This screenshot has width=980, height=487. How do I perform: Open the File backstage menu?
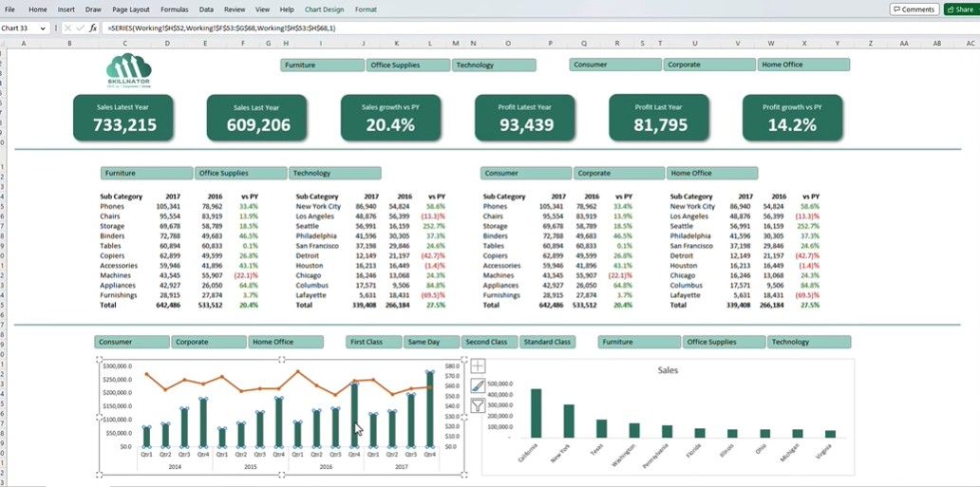[x=9, y=9]
